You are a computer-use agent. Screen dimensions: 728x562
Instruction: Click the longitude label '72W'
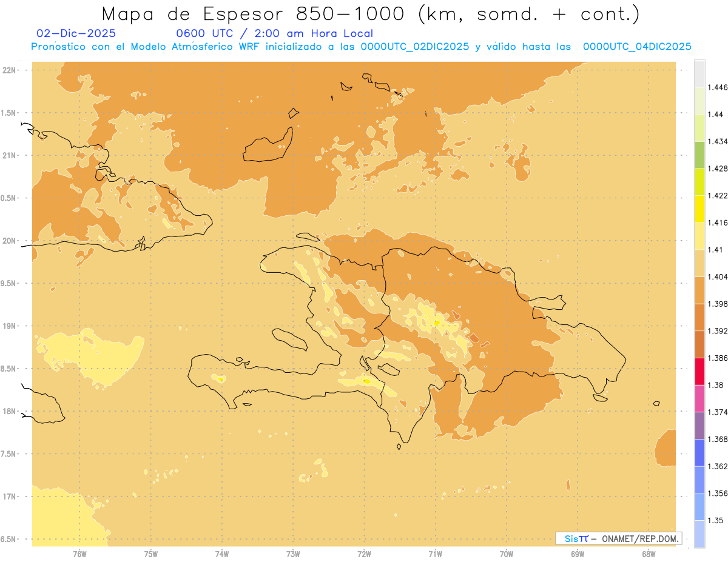tap(364, 554)
